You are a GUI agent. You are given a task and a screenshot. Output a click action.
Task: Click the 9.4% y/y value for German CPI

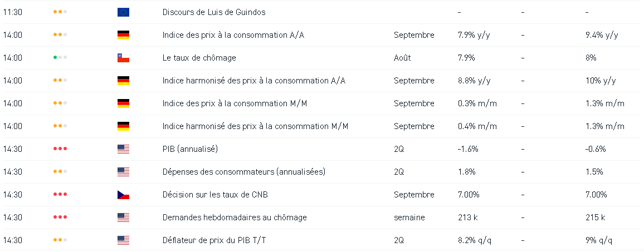pos(602,35)
